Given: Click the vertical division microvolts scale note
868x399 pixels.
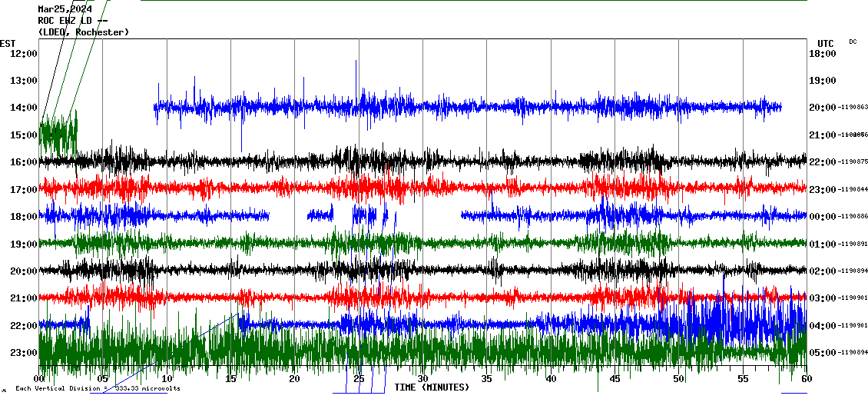Looking at the screenshot, I should point(98,389).
